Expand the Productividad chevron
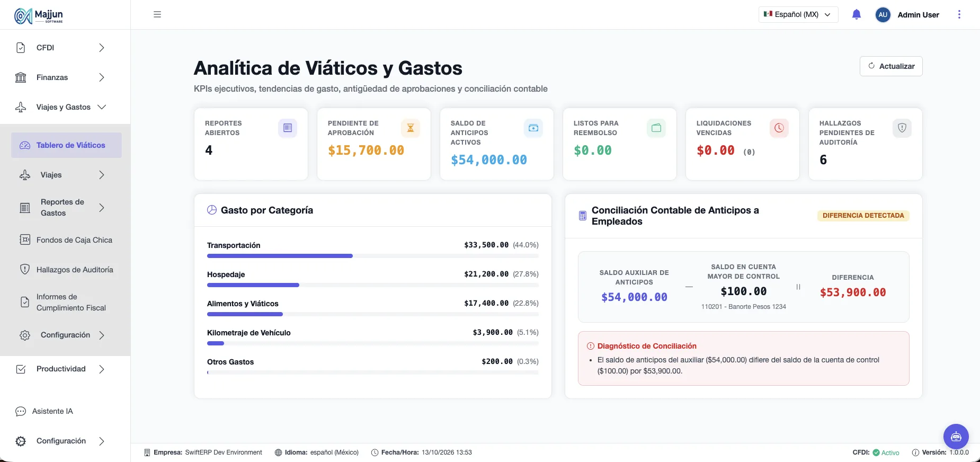This screenshot has height=462, width=980. [102, 369]
